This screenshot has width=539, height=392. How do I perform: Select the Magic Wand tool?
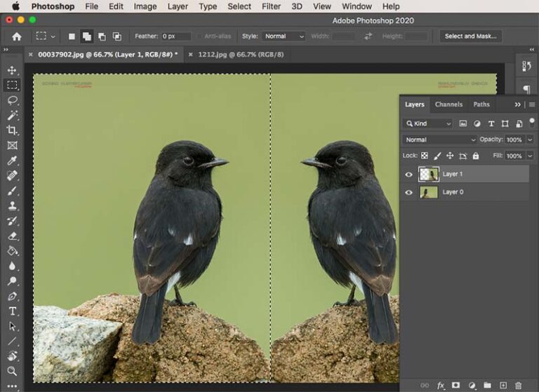click(x=13, y=115)
